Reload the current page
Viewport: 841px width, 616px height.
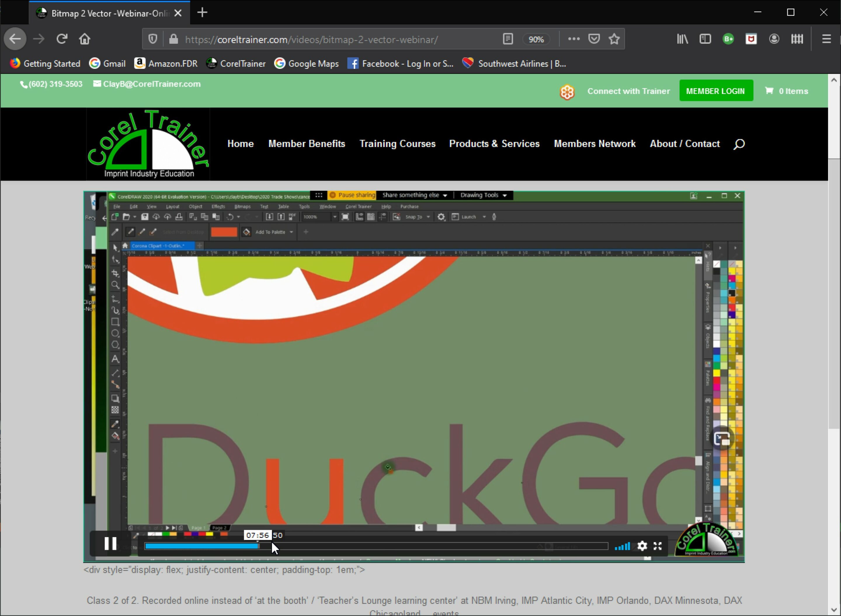[62, 39]
